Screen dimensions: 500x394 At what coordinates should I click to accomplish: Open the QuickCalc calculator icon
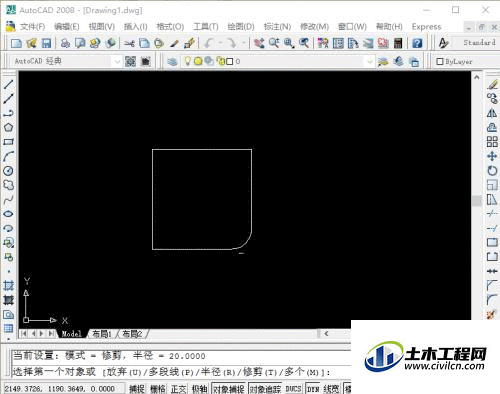[398, 43]
